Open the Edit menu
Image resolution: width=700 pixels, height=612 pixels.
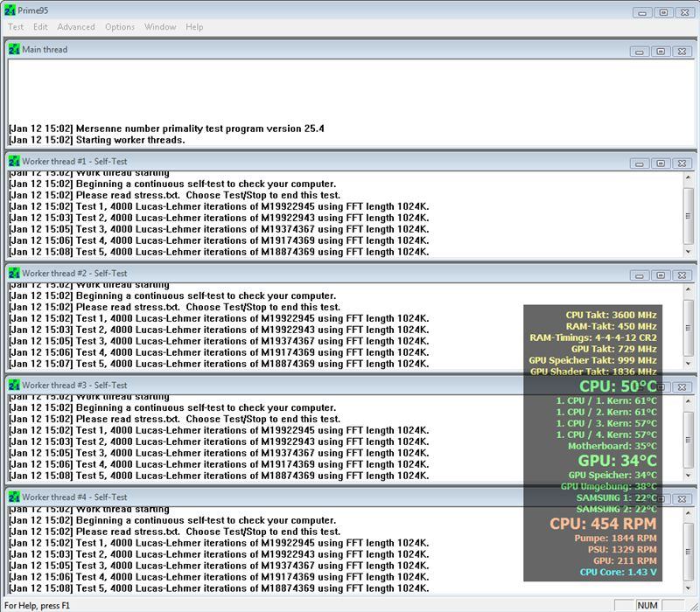40,27
